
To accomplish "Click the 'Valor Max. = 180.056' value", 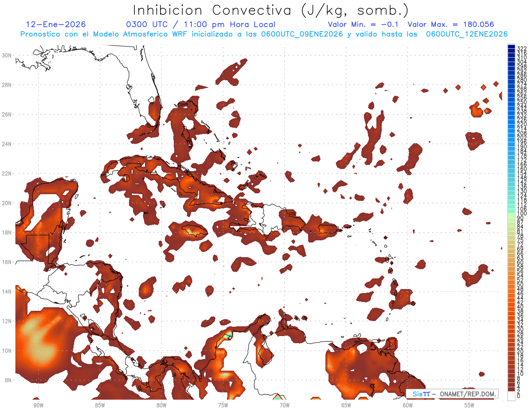I will click(x=451, y=25).
